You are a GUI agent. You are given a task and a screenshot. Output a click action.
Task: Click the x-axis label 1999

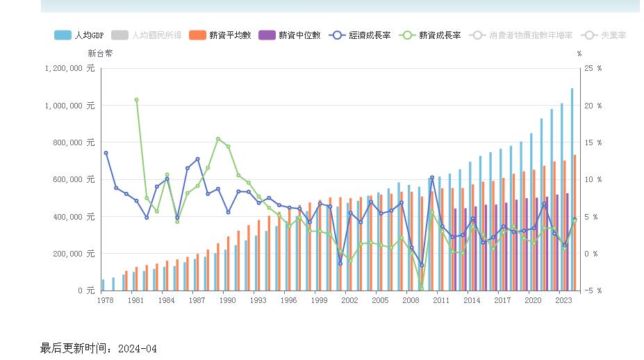click(319, 300)
